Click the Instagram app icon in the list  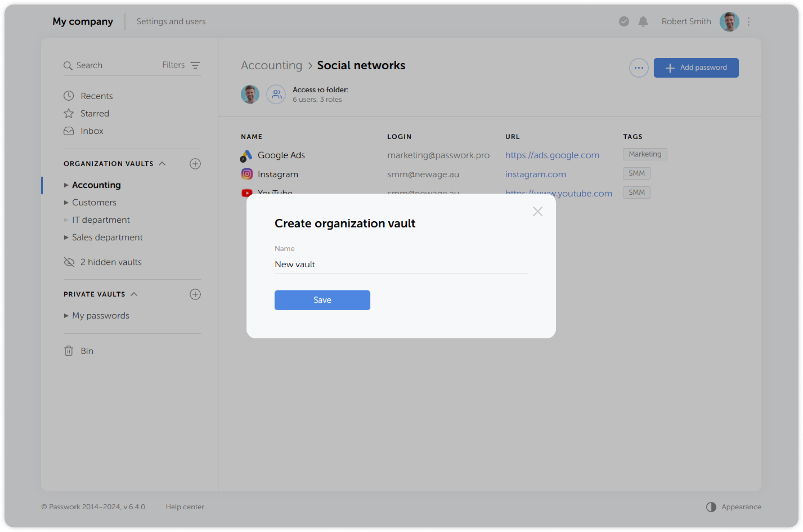(x=246, y=174)
